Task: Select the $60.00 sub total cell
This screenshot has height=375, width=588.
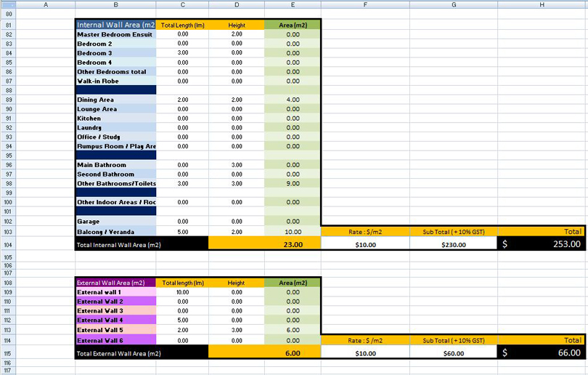Action: coord(453,354)
